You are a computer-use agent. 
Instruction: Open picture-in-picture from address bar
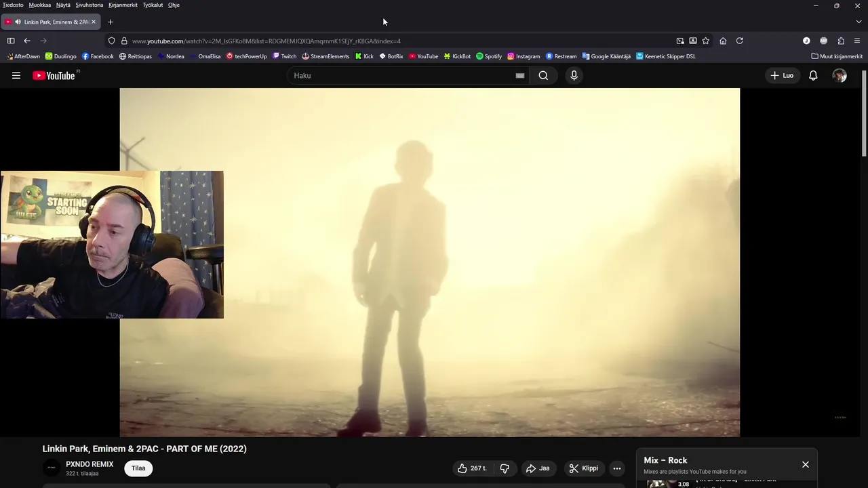(x=680, y=41)
